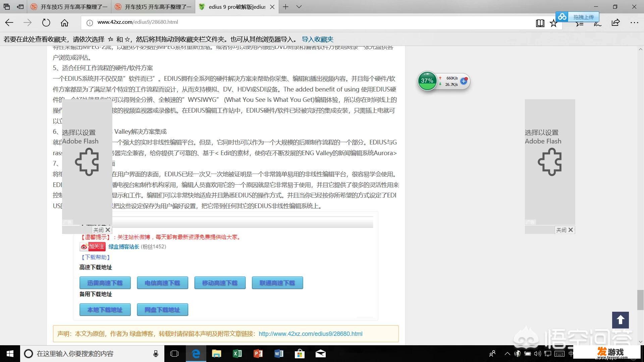This screenshot has height=362, width=644.
Task: Open the 42xz.com article URL link
Action: pos(311,334)
